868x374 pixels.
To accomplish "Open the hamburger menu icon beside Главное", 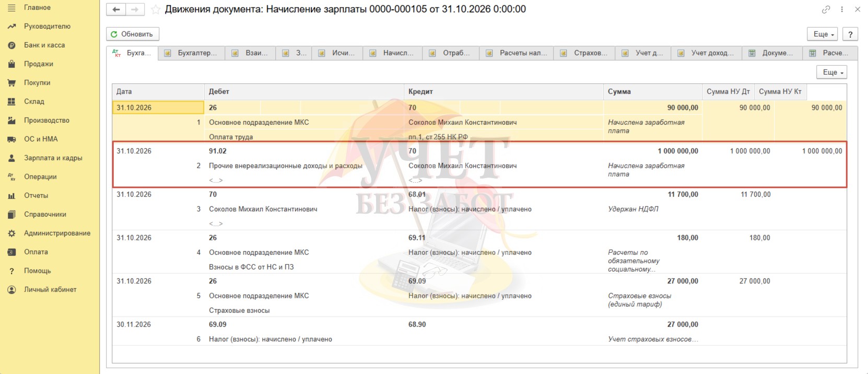I will 11,7.
